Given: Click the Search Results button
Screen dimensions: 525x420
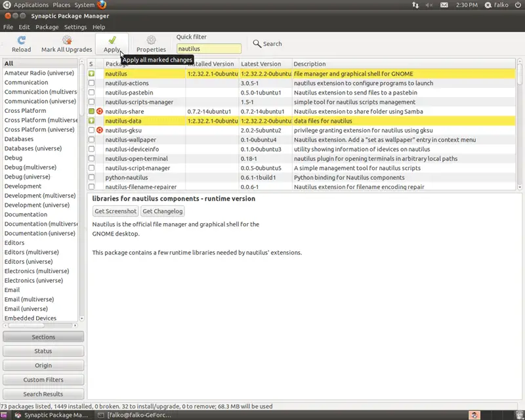Looking at the screenshot, I should 43,394.
